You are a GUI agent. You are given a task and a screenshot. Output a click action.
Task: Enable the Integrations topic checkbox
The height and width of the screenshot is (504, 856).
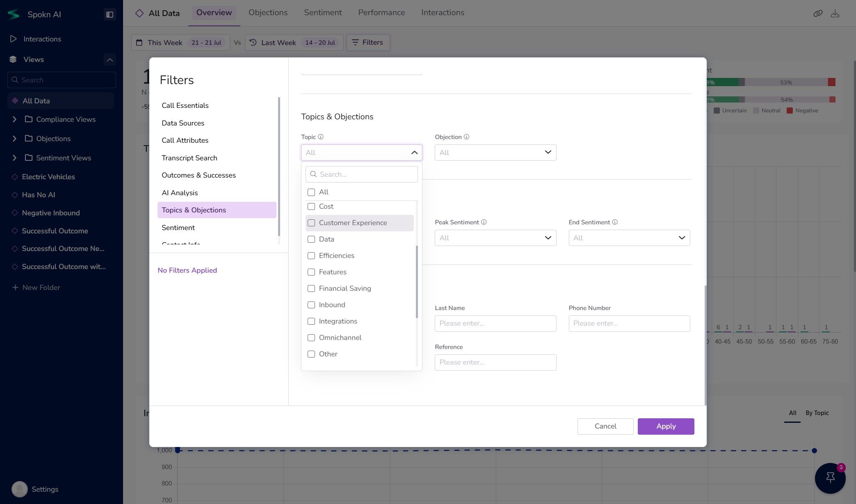pyautogui.click(x=311, y=322)
